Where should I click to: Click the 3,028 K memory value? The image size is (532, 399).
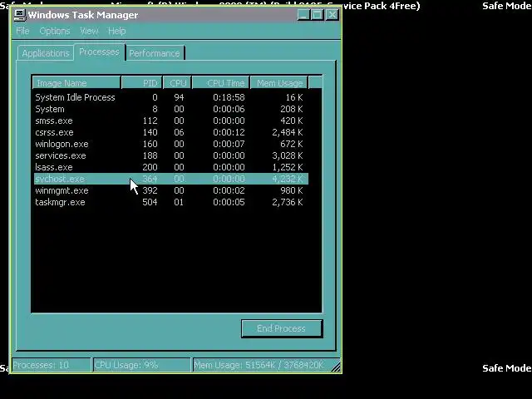[x=288, y=155]
